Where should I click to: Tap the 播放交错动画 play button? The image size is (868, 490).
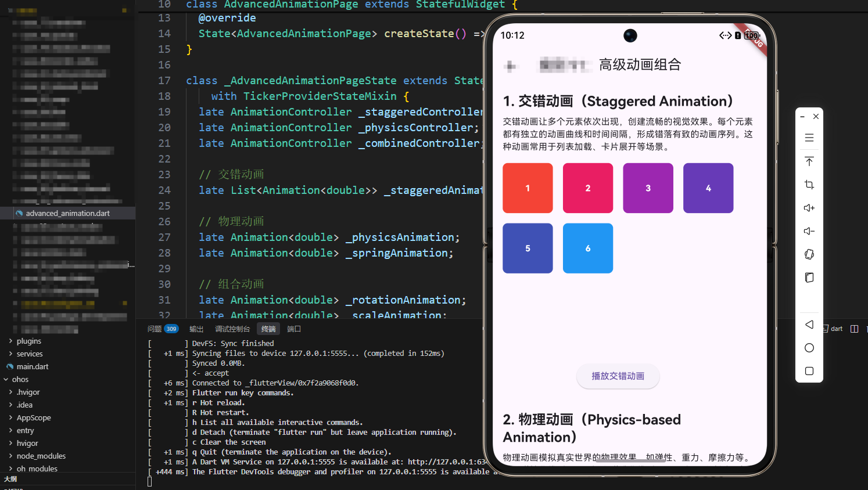618,376
